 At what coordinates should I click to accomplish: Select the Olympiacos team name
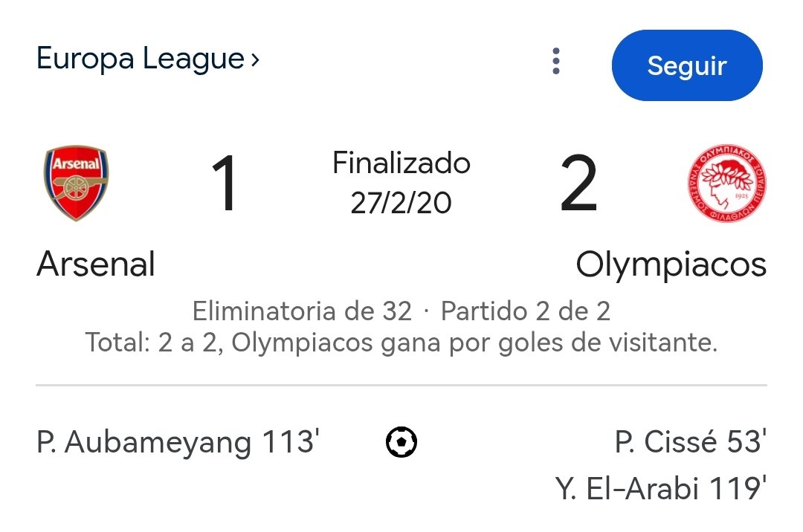click(671, 265)
